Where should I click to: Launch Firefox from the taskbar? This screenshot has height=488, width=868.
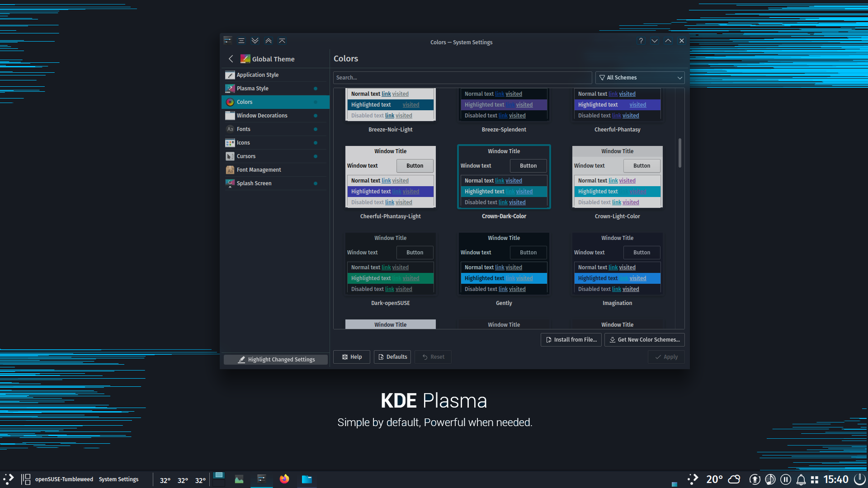[284, 479]
